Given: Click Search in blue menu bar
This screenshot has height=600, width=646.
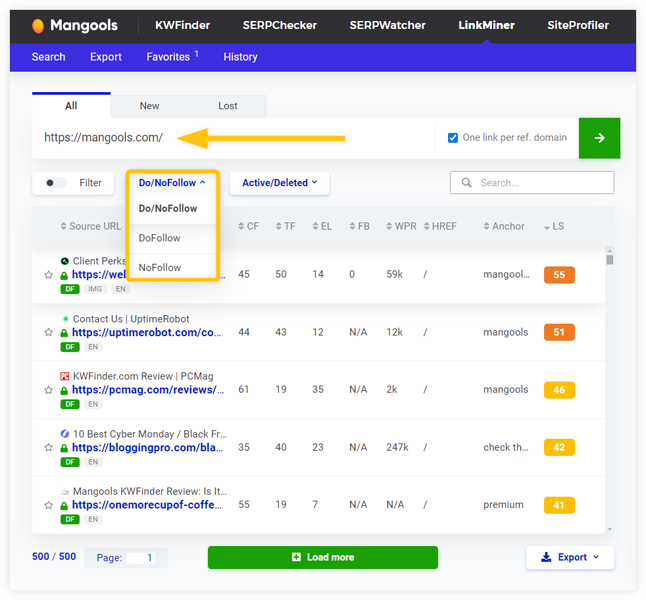Looking at the screenshot, I should 49,57.
